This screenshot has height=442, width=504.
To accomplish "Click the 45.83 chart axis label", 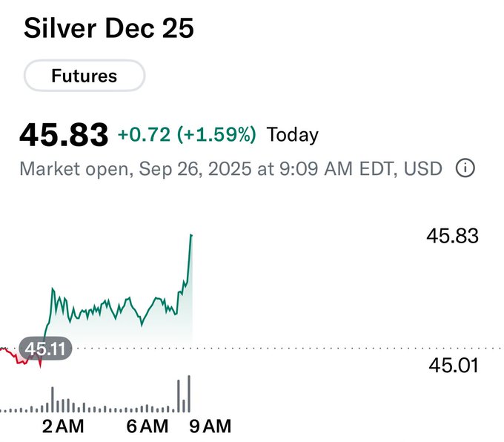I will coord(452,236).
